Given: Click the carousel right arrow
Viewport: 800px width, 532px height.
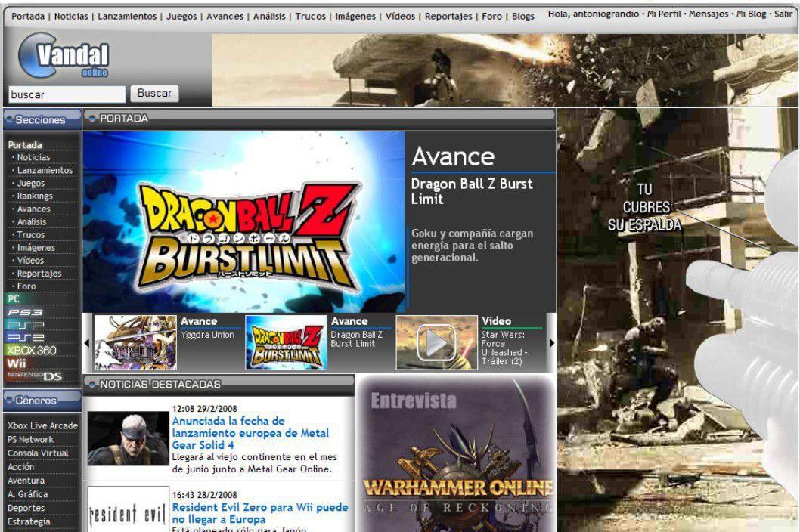Looking at the screenshot, I should tap(551, 343).
